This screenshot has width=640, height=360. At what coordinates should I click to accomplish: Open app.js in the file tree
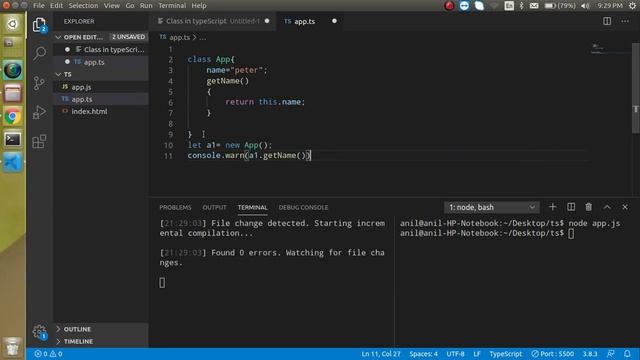click(101, 87)
